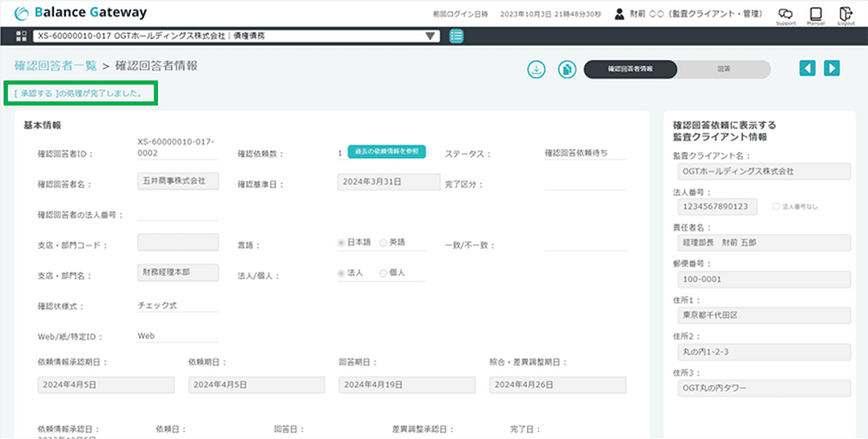Open the Manual icon
This screenshot has width=868, height=439.
coord(815,15)
